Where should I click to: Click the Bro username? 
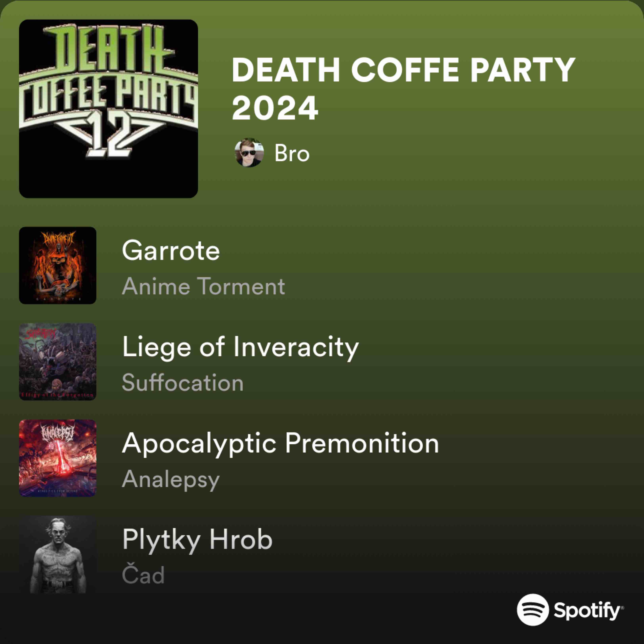[292, 153]
